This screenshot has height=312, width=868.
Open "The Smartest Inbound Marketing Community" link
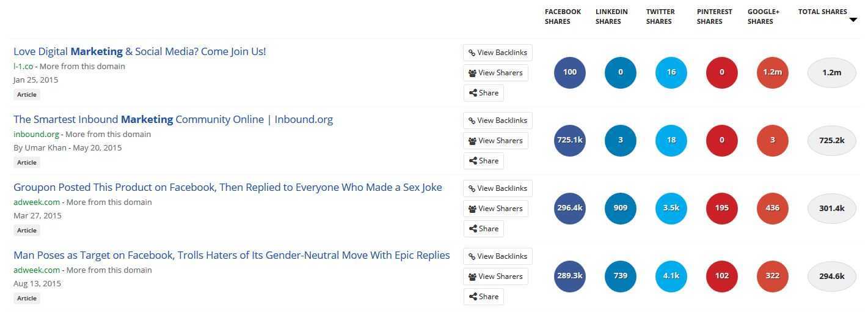pyautogui.click(x=173, y=119)
